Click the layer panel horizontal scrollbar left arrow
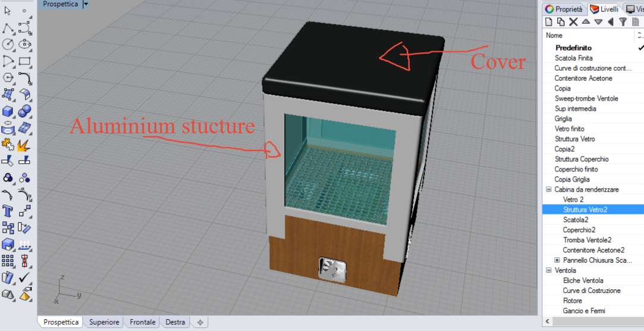 pos(547,321)
